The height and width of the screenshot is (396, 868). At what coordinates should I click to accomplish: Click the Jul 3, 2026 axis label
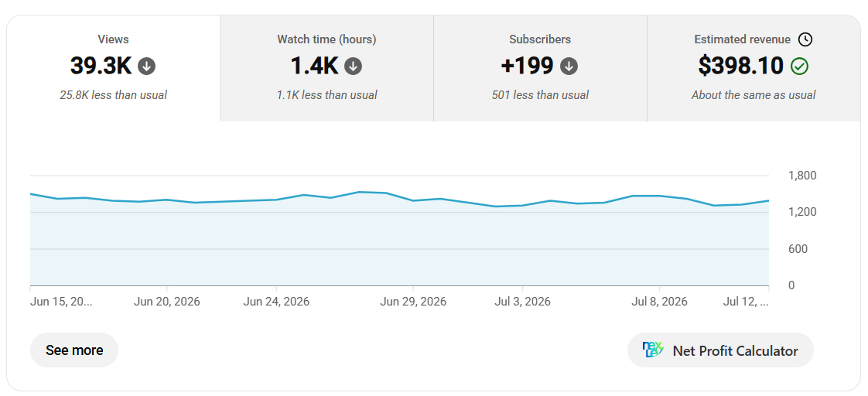(x=522, y=302)
